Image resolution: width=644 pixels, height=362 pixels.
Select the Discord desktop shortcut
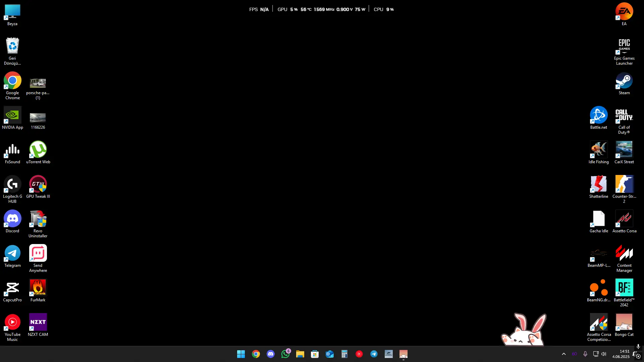(x=12, y=222)
